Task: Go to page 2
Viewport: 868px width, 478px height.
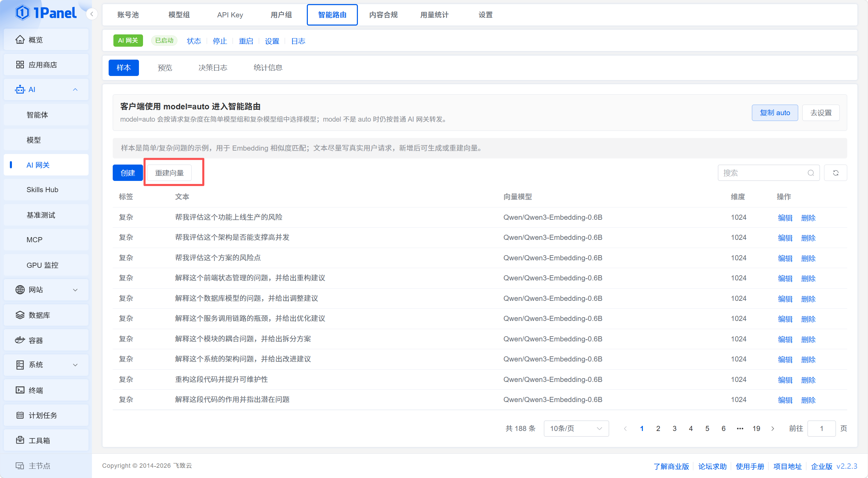Action: (x=658, y=429)
